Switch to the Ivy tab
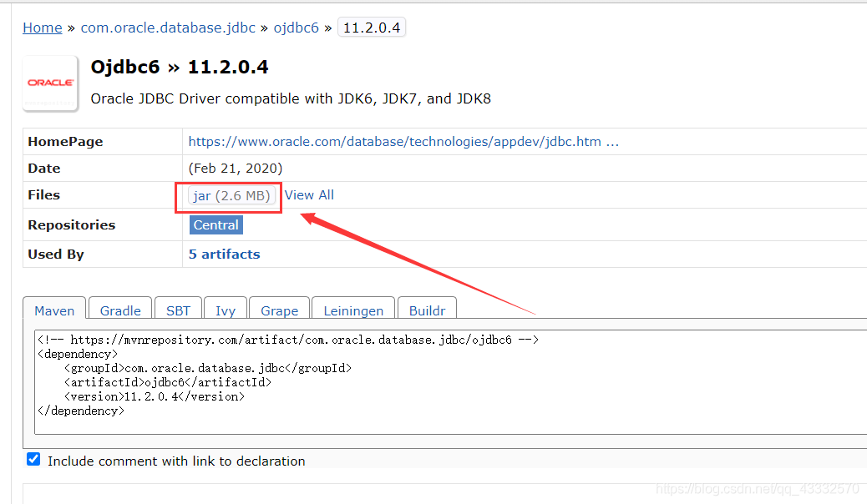 (x=225, y=310)
